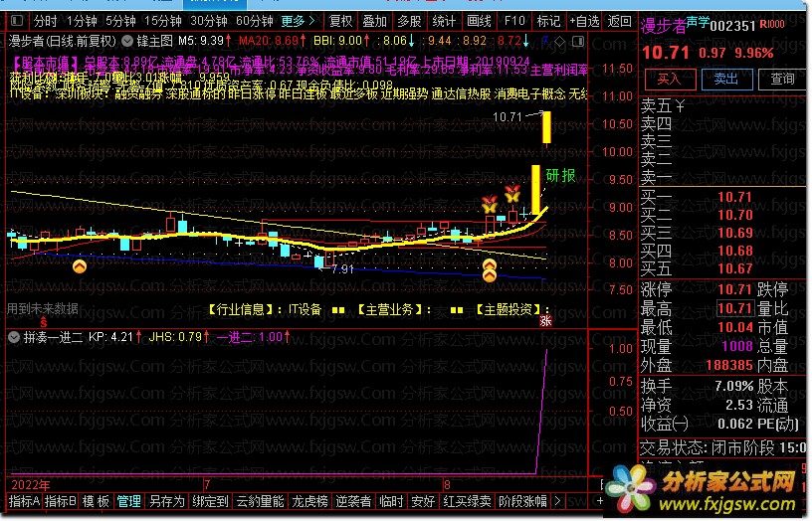The image size is (812, 521).
Task: Click the highlighted 管理 tab
Action: (x=129, y=502)
